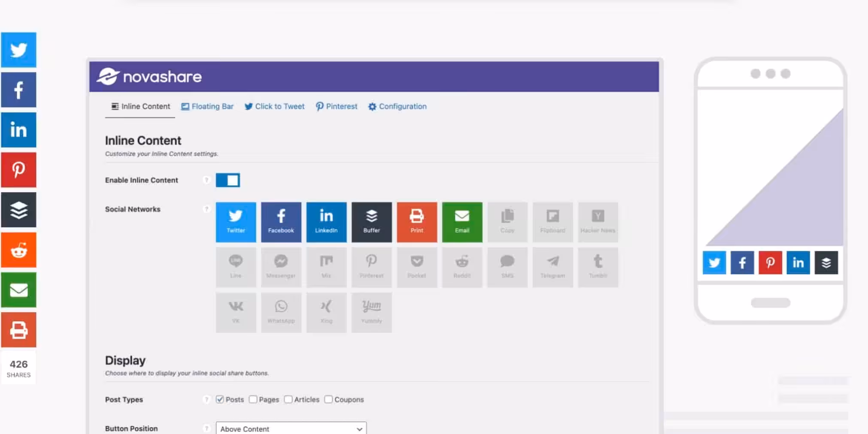Image resolution: width=868 pixels, height=434 pixels.
Task: Click the novashare logo in header
Action: point(149,77)
